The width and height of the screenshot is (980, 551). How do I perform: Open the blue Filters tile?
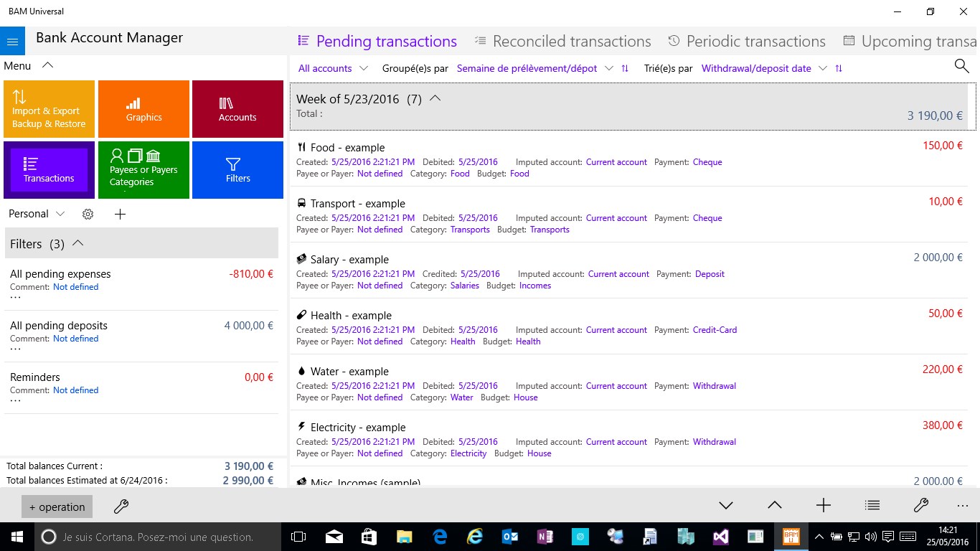[x=237, y=170]
